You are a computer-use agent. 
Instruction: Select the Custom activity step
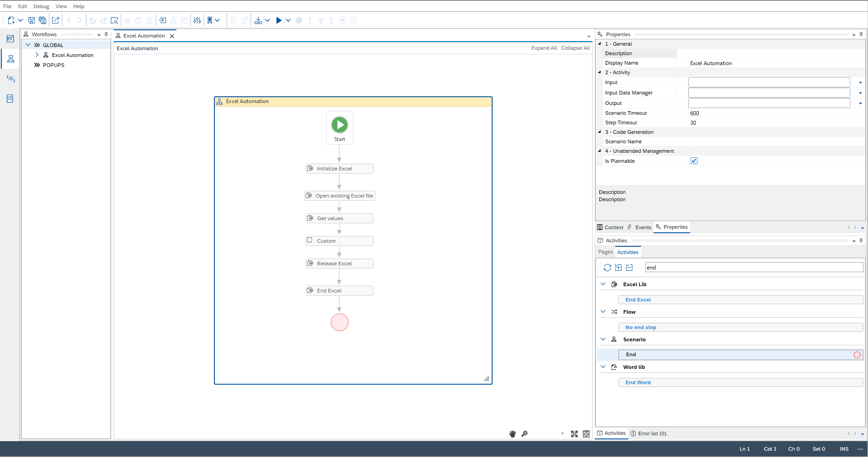coord(340,241)
